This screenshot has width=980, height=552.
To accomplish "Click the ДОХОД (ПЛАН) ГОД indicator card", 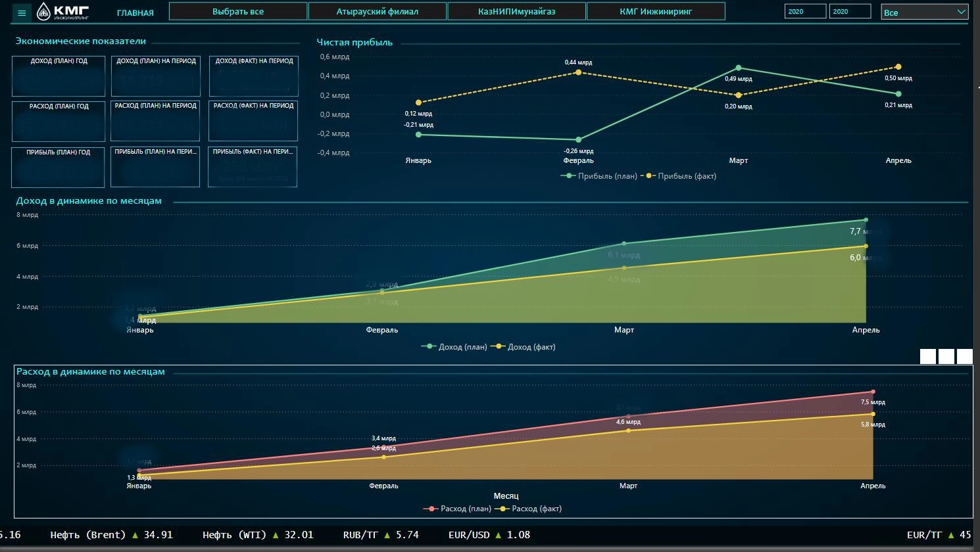I will [59, 76].
